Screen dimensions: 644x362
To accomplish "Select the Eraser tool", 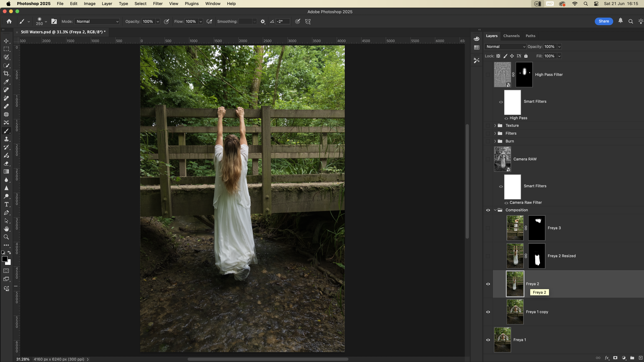I will 6,163.
